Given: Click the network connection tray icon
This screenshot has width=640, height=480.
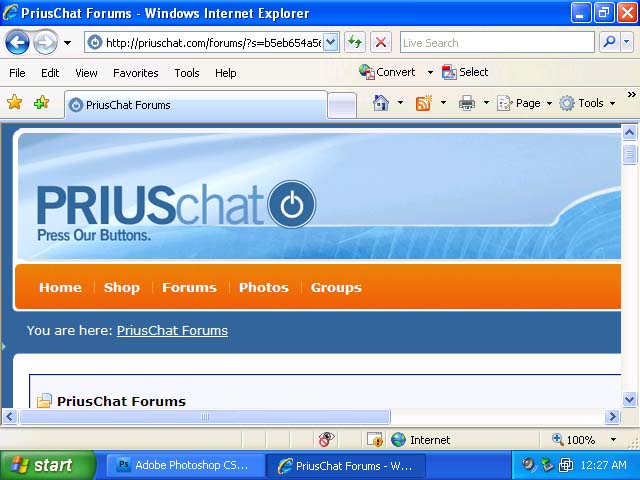Looking at the screenshot, I should click(x=566, y=465).
